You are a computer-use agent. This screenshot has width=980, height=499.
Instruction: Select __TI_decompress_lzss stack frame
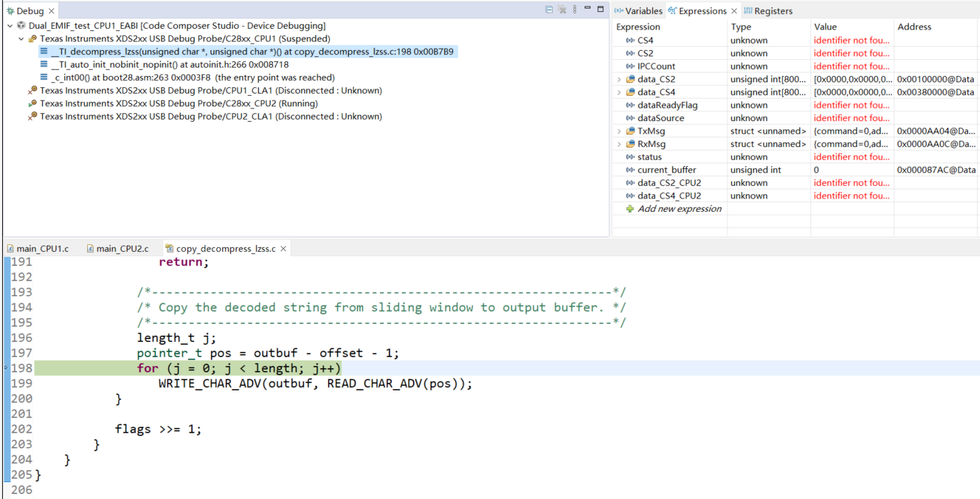point(253,52)
